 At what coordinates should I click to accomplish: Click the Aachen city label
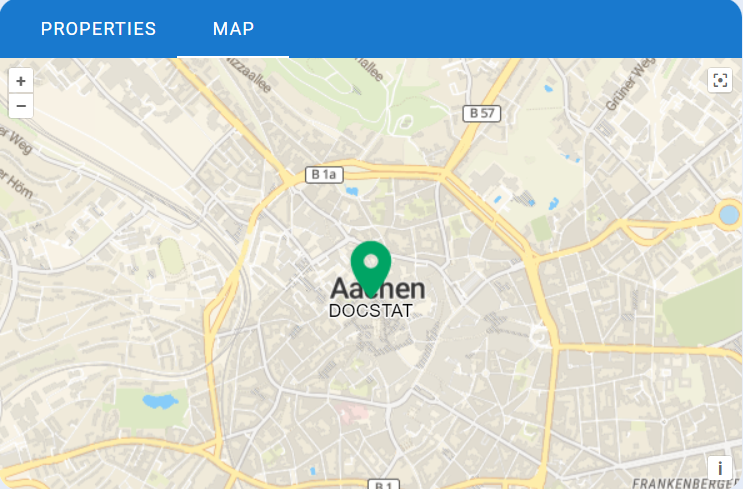tap(378, 289)
